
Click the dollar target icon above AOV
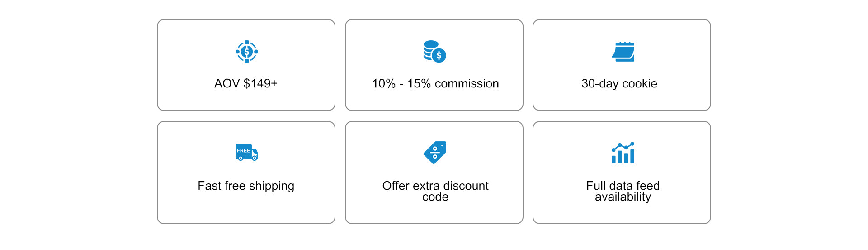(x=246, y=52)
